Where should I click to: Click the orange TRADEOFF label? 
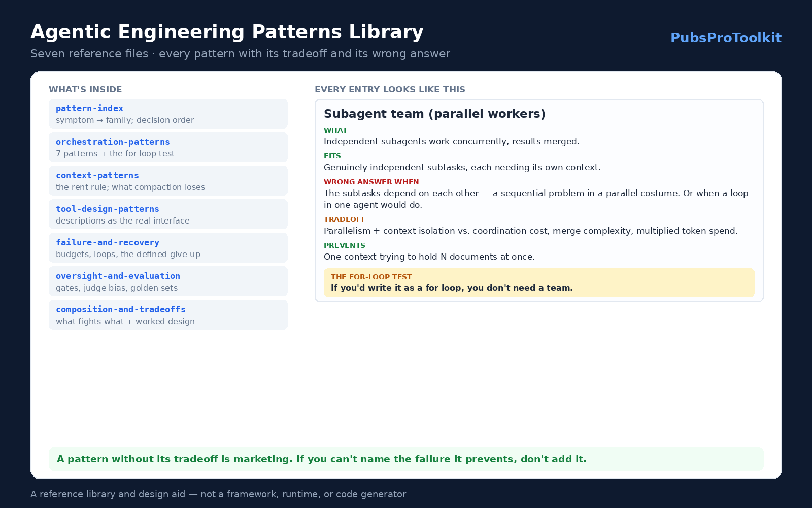coord(345,219)
